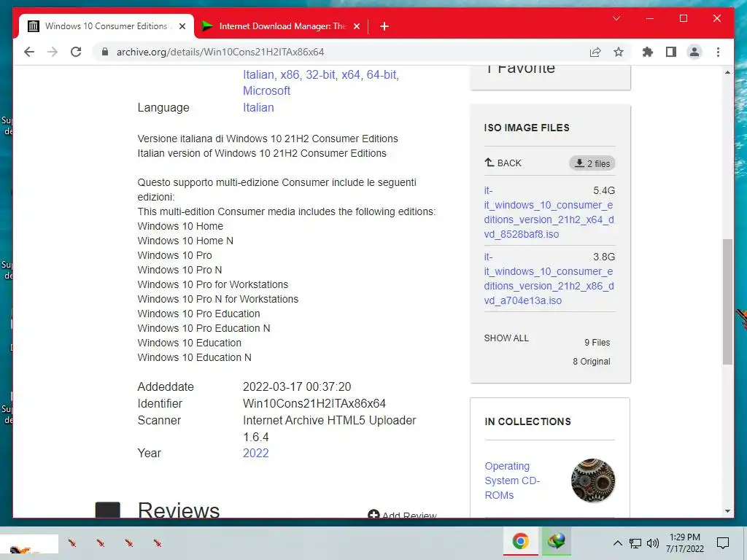Download the x64 dvd_8528baf8.iso file
This screenshot has height=560, width=747.
point(549,212)
